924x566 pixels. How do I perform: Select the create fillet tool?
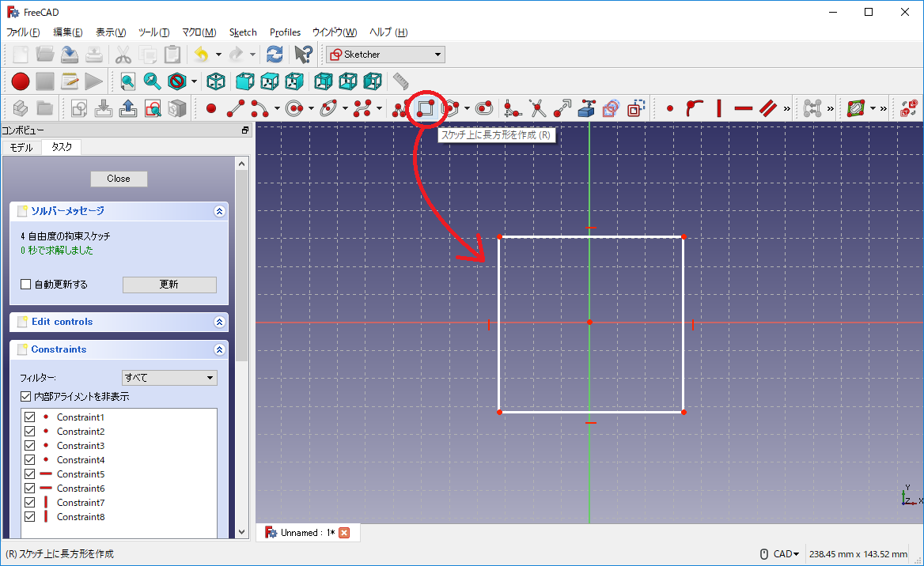click(x=513, y=108)
